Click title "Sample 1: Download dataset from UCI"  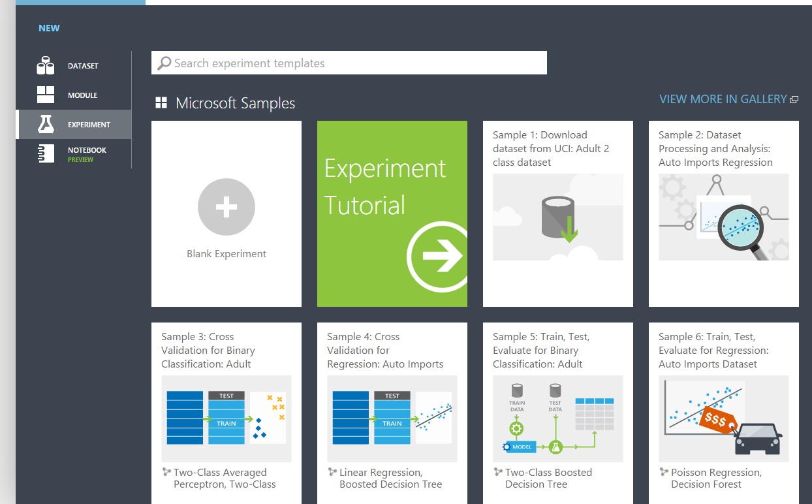click(551, 149)
